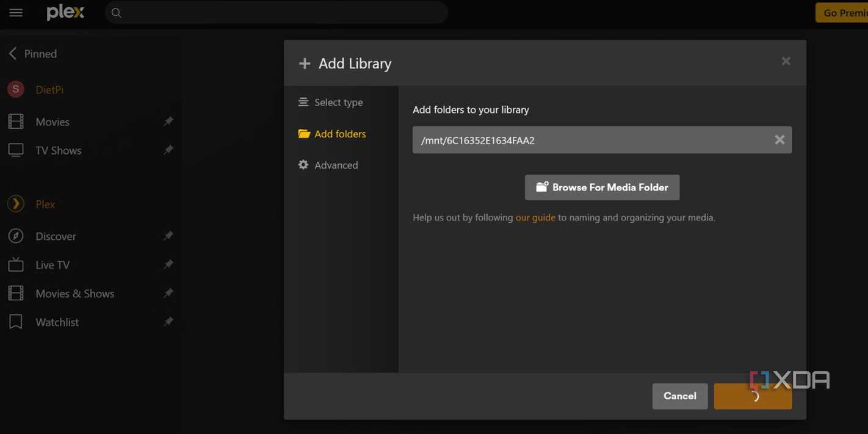Select the DietPi server avatar
This screenshot has height=434, width=868.
click(16, 89)
